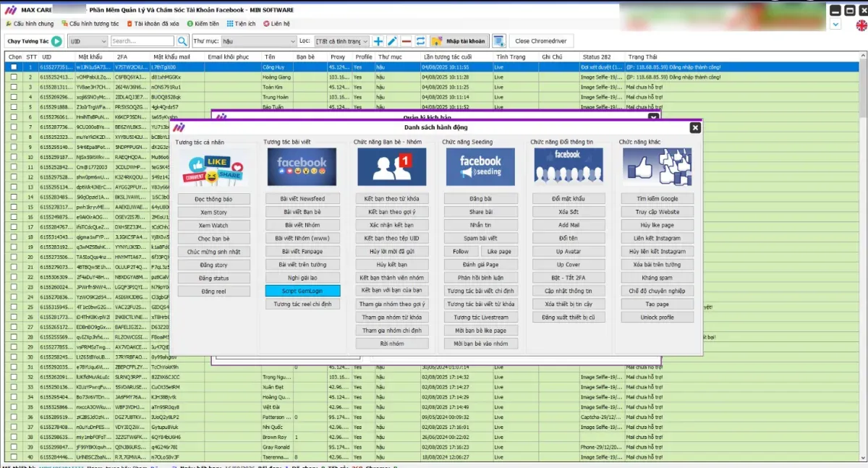Open the Thư mục folder dropdown showing hậu
This screenshot has height=468, width=868.
258,41
